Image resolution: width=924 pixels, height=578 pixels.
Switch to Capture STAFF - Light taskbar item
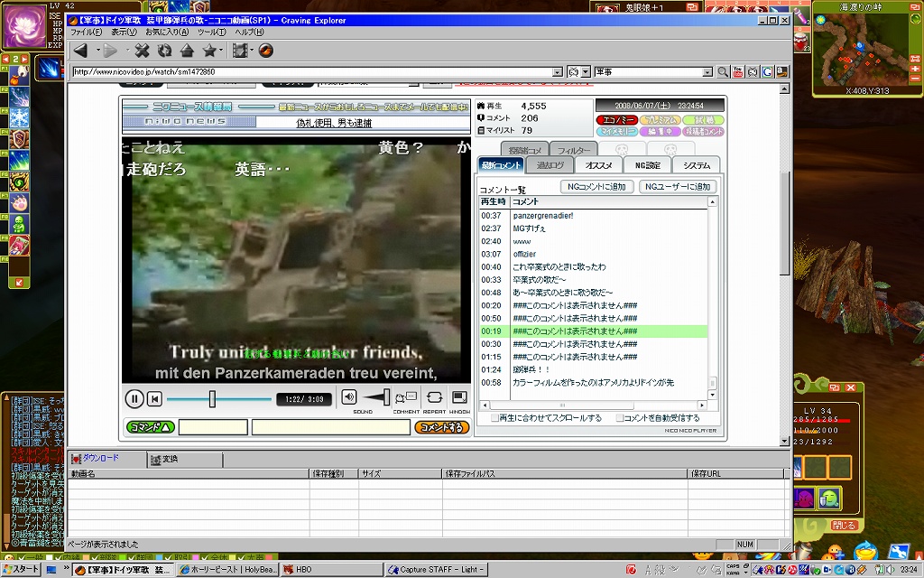point(436,570)
